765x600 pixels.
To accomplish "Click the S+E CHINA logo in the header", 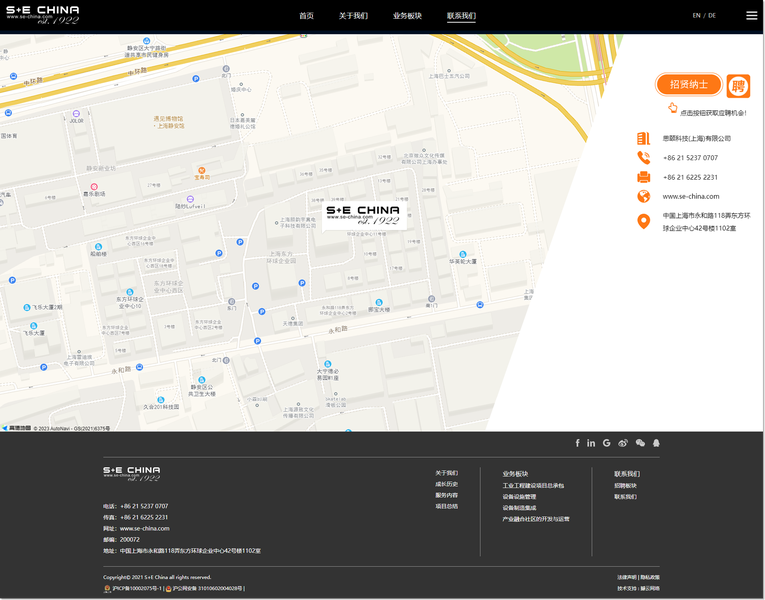I will coord(42,15).
